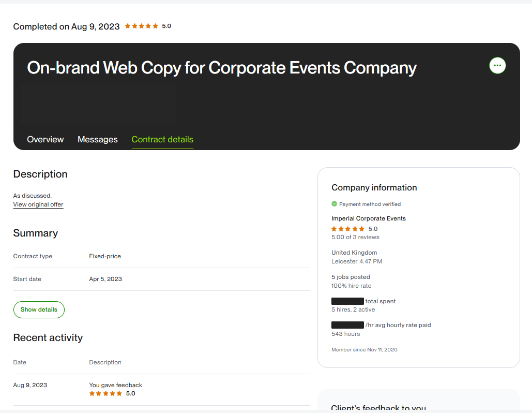The height and width of the screenshot is (413, 532).
Task: Click the Contract type row label
Action: pos(33,256)
